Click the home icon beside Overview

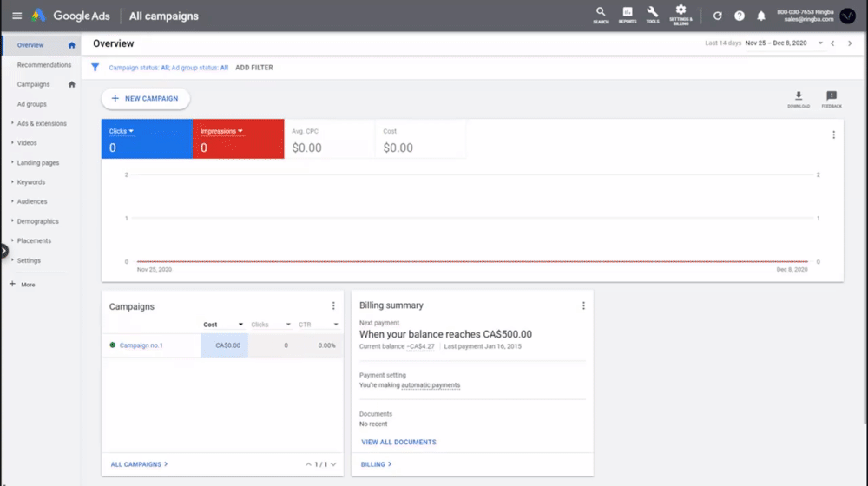[71, 45]
